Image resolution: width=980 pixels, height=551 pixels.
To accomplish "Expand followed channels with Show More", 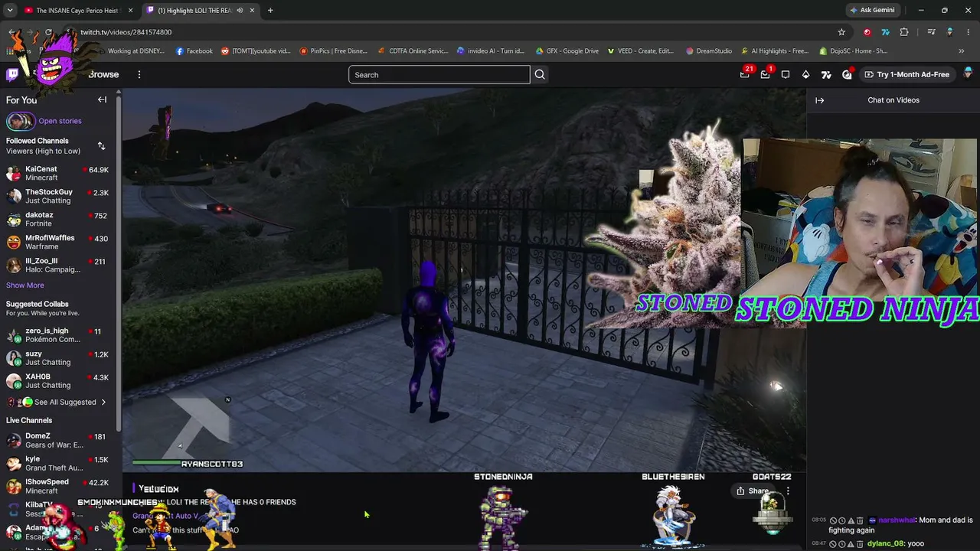I will coord(25,285).
